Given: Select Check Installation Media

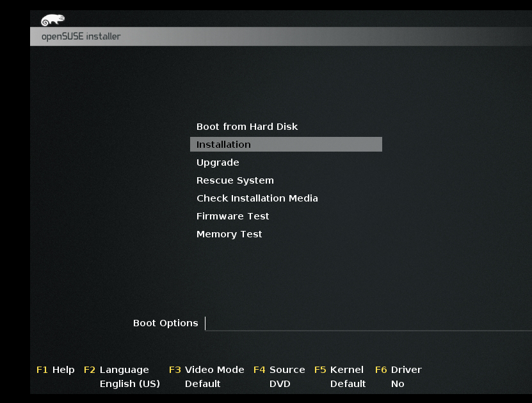Looking at the screenshot, I should pos(257,198).
